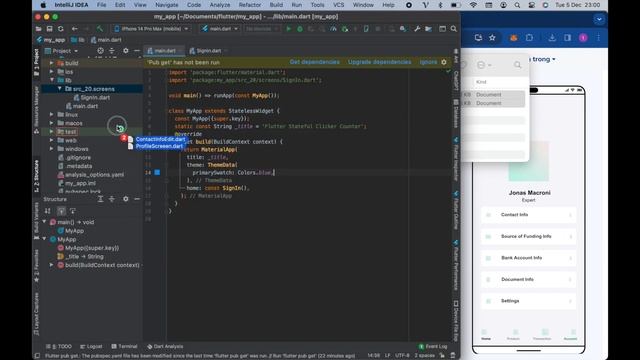Expand the windows folder
This screenshot has width=640, height=360.
coord(51,149)
